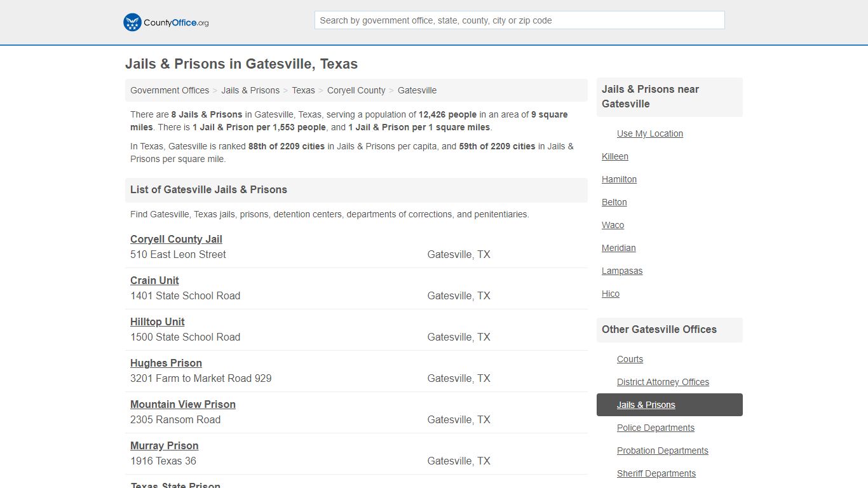Click address 2305 Ransom Road
This screenshot has width=868, height=488.
175,419
